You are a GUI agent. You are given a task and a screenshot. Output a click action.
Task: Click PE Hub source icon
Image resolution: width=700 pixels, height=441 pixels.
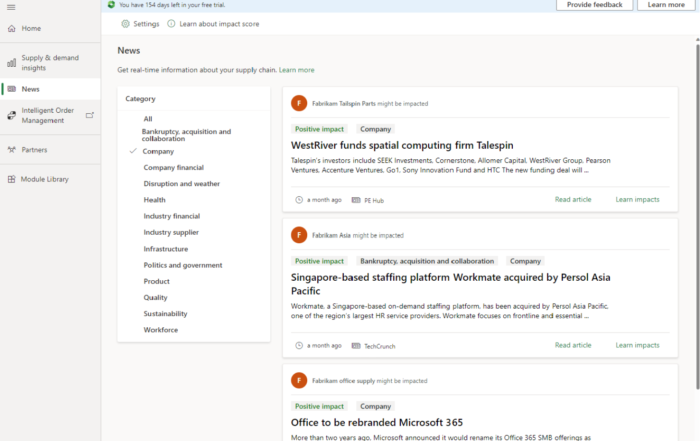pos(356,200)
